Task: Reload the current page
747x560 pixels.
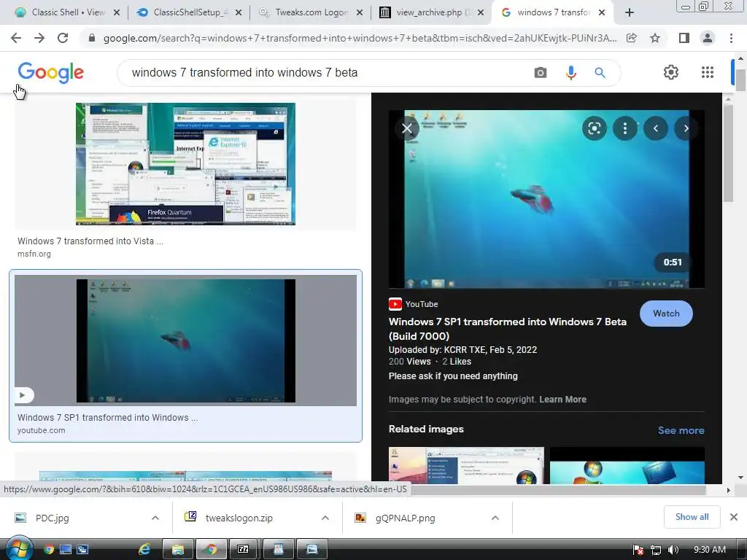Action: point(63,38)
